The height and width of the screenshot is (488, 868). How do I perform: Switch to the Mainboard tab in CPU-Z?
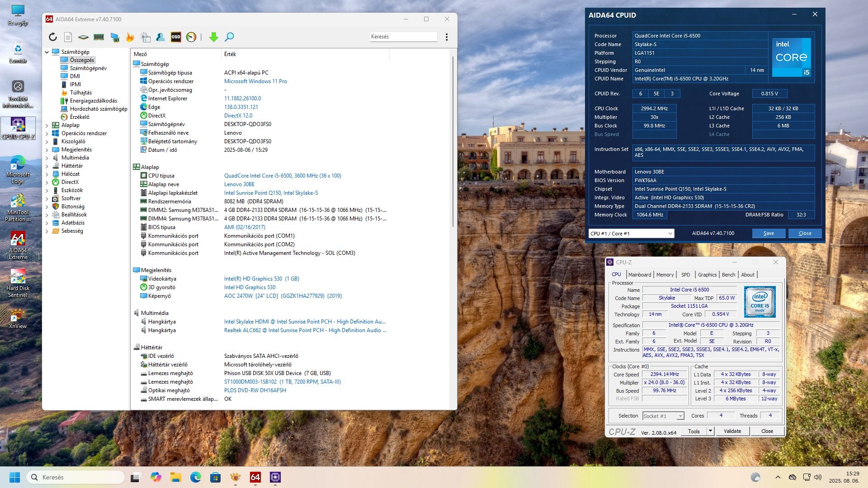639,275
